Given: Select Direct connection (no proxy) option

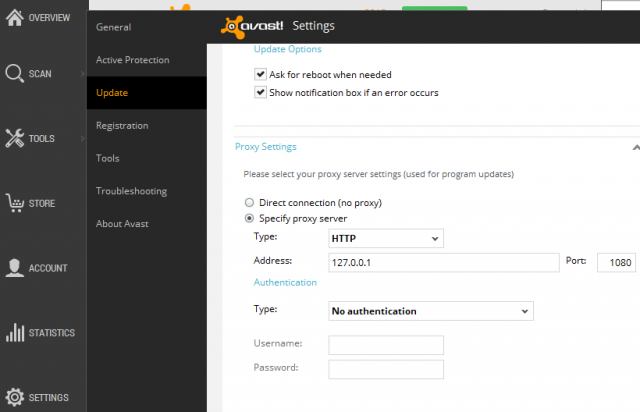Looking at the screenshot, I should pos(250,202).
